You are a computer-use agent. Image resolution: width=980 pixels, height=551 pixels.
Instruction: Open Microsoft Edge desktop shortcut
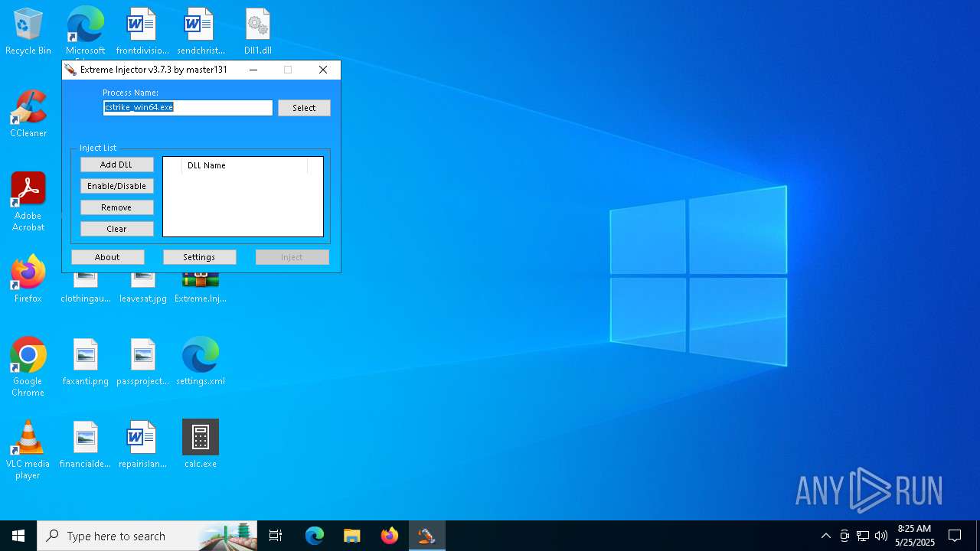(x=85, y=31)
